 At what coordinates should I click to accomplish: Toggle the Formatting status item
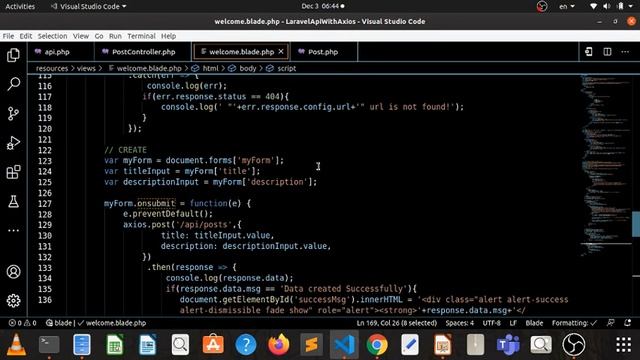point(574,323)
